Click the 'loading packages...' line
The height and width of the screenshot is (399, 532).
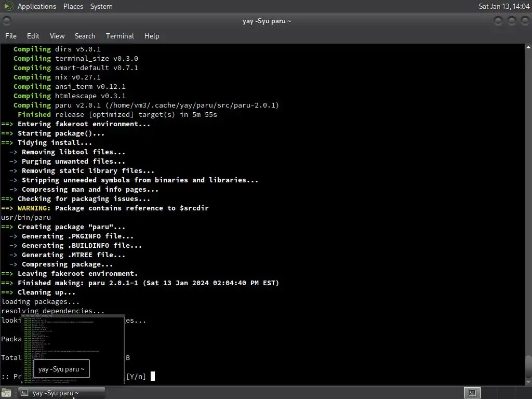coord(41,302)
